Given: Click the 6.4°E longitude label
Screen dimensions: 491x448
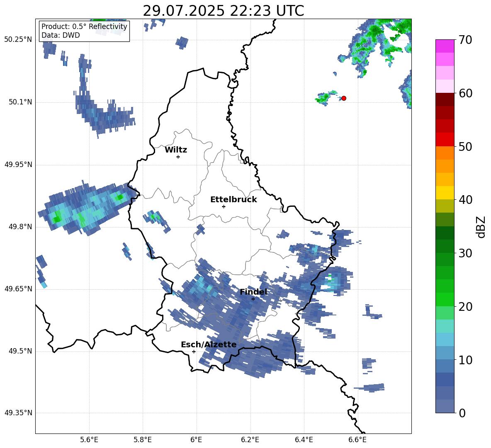Looking at the screenshot, I should pos(304,440).
